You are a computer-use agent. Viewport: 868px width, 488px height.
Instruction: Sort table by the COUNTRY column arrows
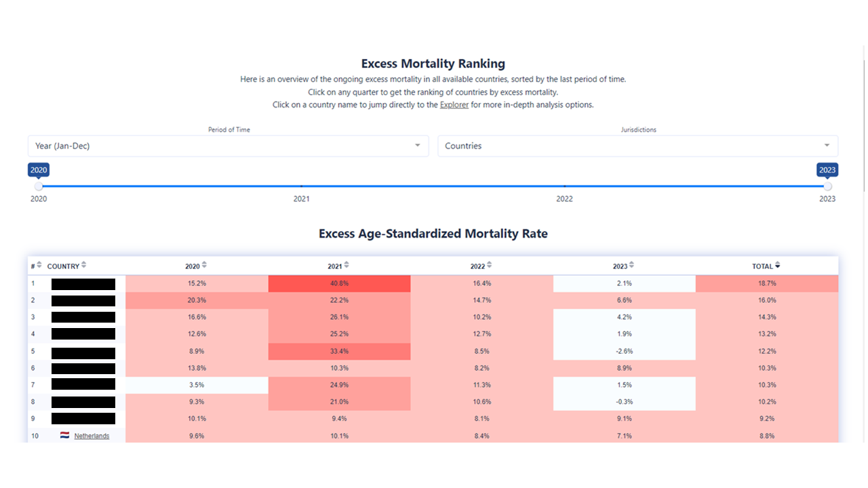tap(84, 266)
